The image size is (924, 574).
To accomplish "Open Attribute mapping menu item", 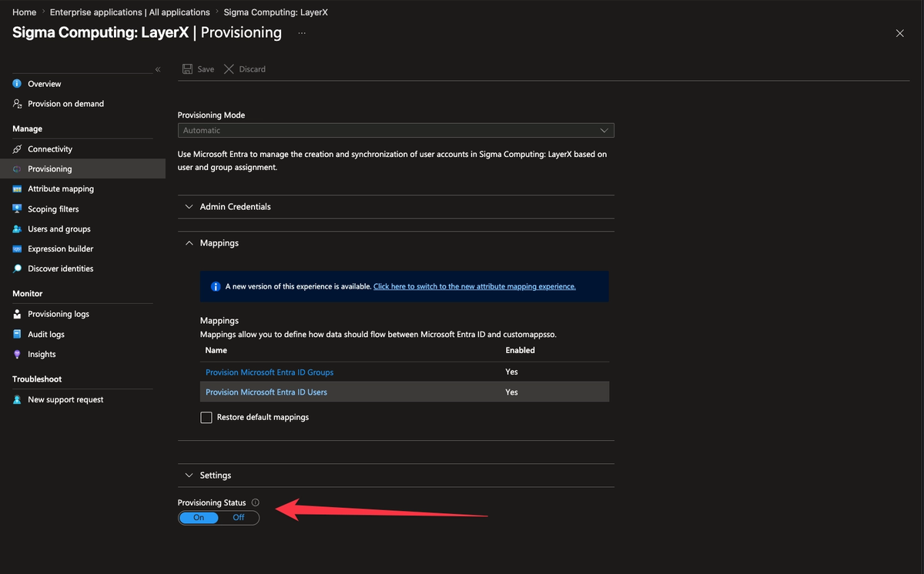I will [61, 189].
